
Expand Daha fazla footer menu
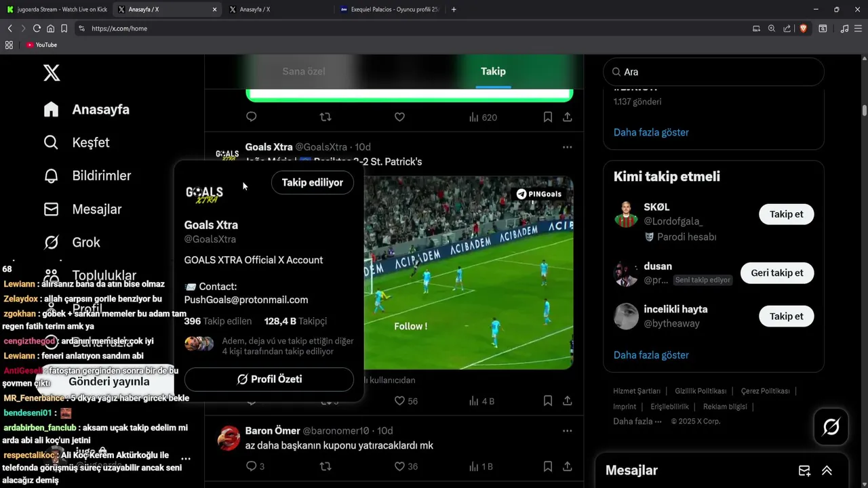pyautogui.click(x=637, y=422)
